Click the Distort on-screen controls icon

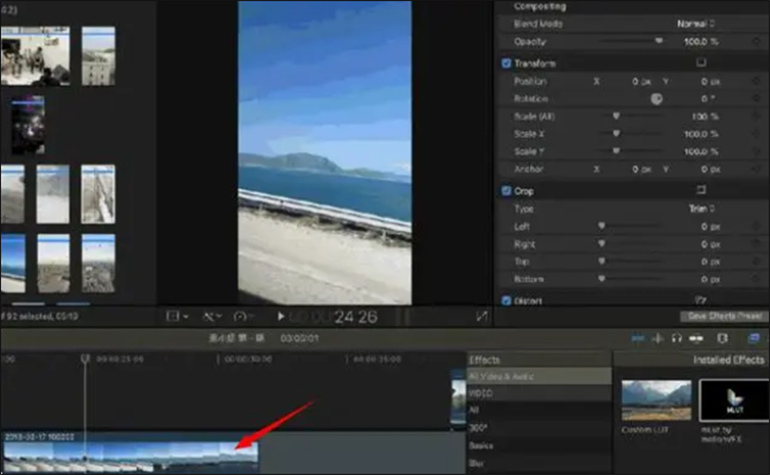coord(701,299)
